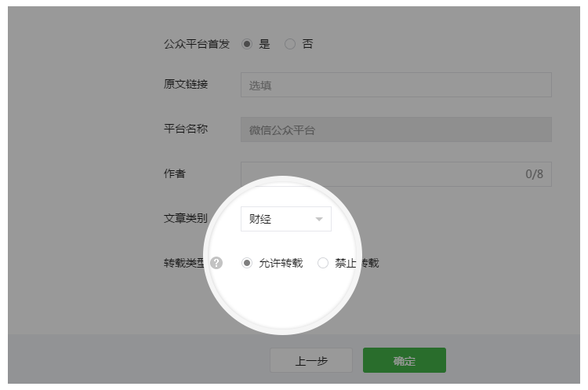Click into the 作者 text box
The width and height of the screenshot is (588, 390).
click(x=376, y=174)
